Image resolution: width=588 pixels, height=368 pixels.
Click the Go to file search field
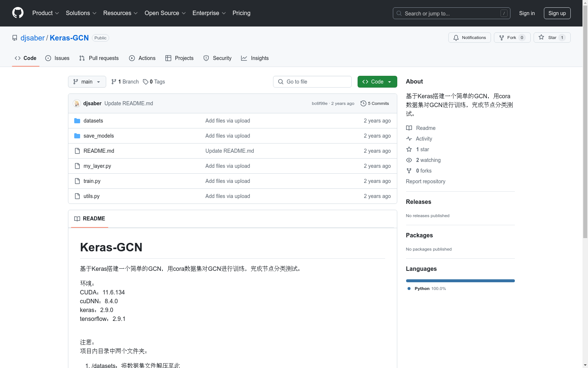(x=312, y=82)
